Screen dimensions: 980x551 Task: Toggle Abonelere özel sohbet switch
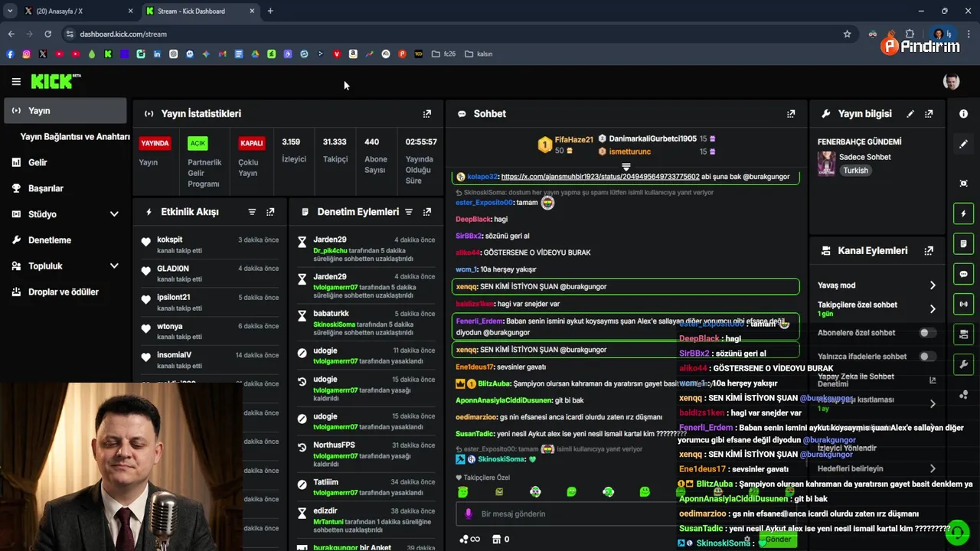pyautogui.click(x=927, y=333)
